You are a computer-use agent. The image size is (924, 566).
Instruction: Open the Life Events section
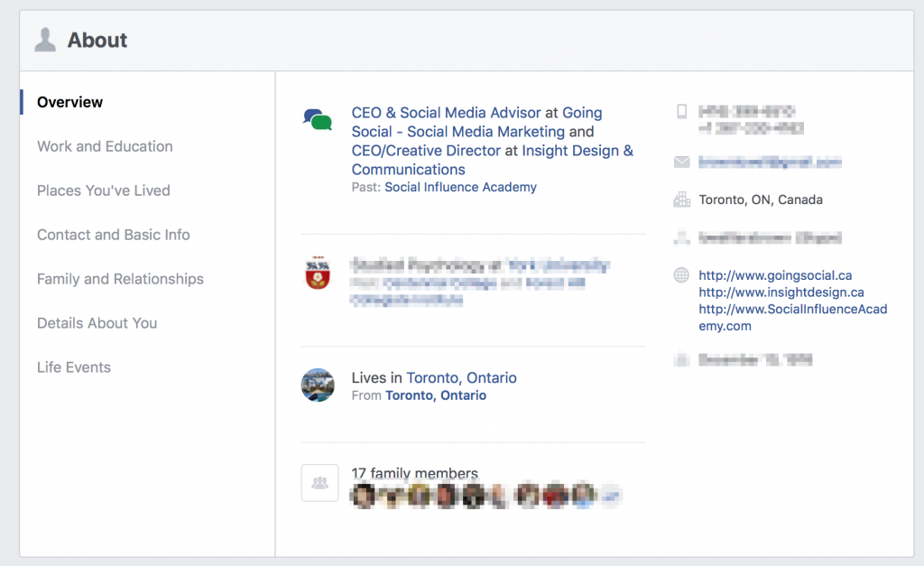(x=74, y=367)
